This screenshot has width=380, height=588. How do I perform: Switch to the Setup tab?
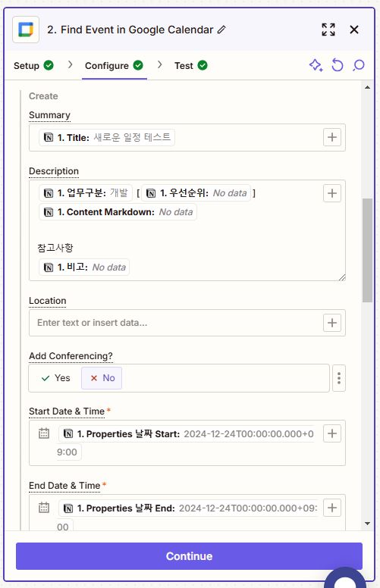(x=33, y=66)
